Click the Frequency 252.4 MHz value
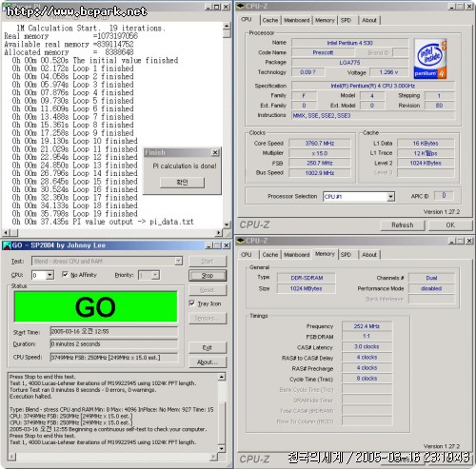 click(x=367, y=326)
